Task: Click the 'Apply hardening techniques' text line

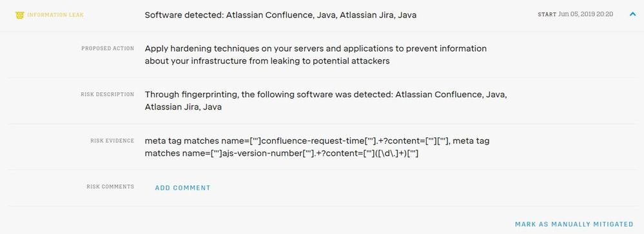Action: click(x=315, y=49)
